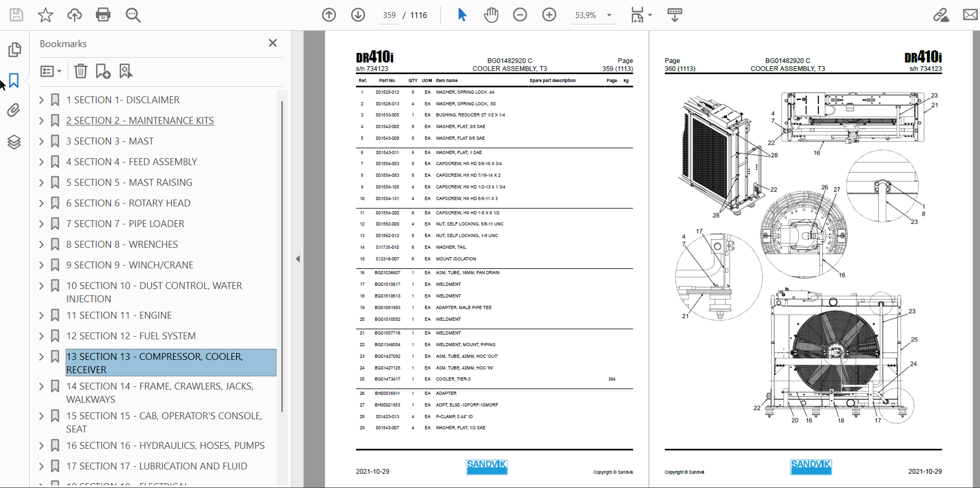
Task: Expand Section 6 Rotary Head bookmark
Action: pos(41,203)
